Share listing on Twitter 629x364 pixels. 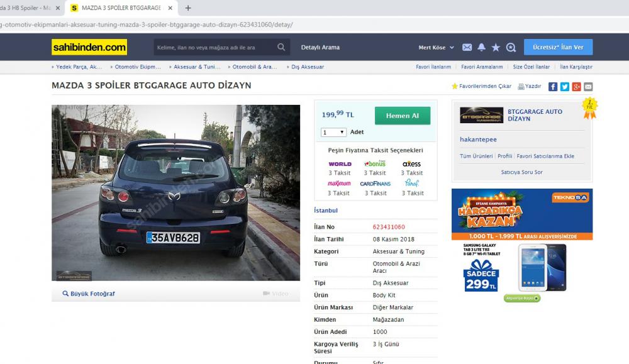pos(565,87)
